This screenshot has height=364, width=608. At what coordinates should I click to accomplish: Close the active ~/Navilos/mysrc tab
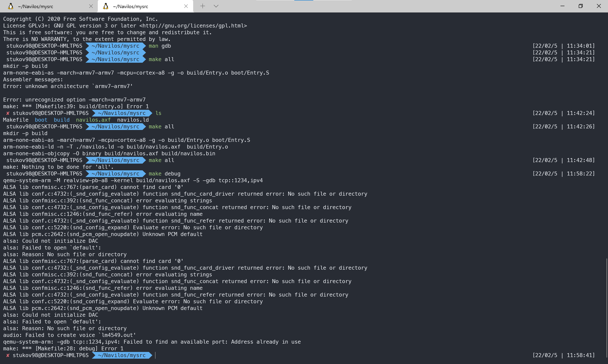click(x=186, y=6)
